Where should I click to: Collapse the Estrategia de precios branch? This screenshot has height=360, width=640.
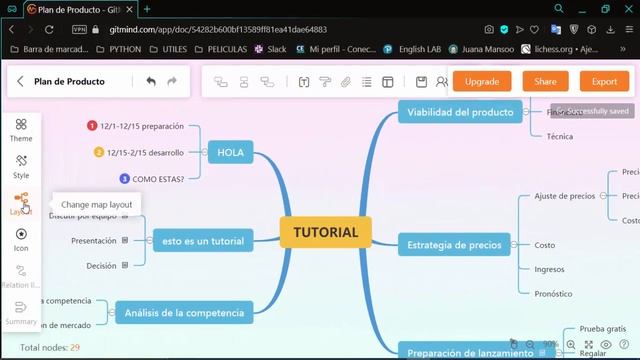coord(514,244)
